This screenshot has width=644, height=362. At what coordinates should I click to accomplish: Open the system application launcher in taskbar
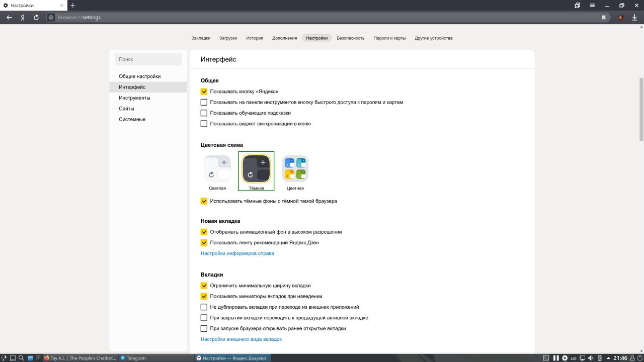pyautogui.click(x=4, y=358)
